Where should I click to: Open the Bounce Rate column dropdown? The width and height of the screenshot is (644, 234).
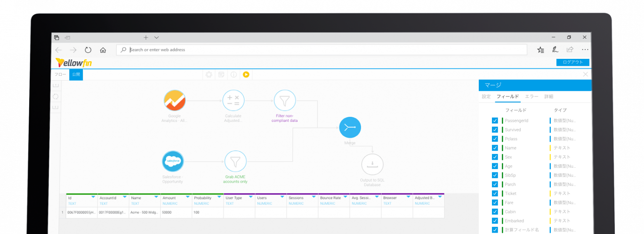click(x=345, y=197)
